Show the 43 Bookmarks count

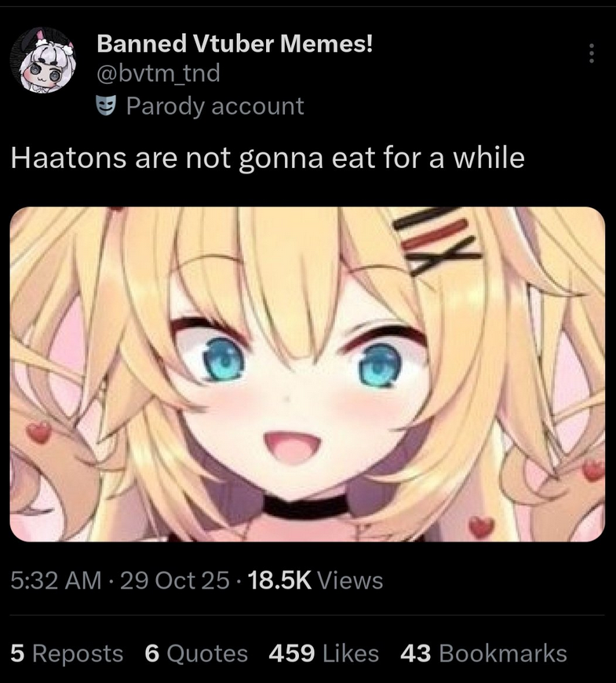(x=483, y=653)
